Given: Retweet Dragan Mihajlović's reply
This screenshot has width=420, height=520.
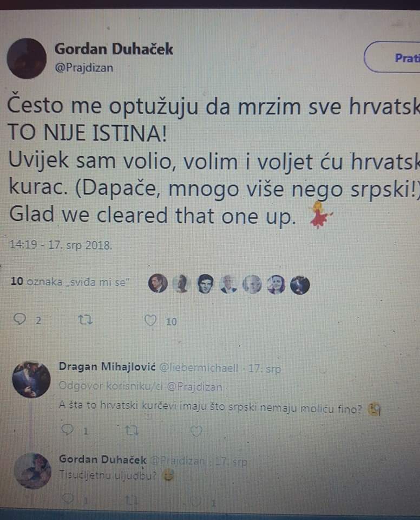Looking at the screenshot, I should [x=132, y=431].
